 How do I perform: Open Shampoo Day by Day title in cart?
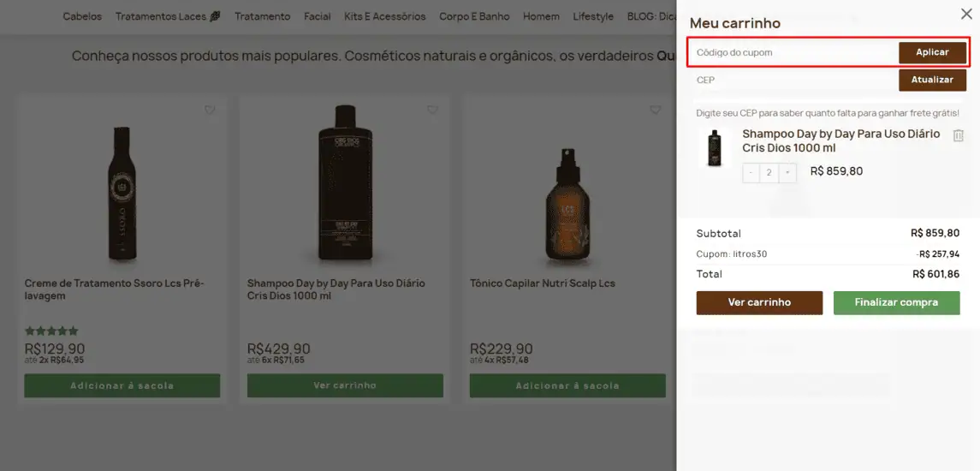841,141
